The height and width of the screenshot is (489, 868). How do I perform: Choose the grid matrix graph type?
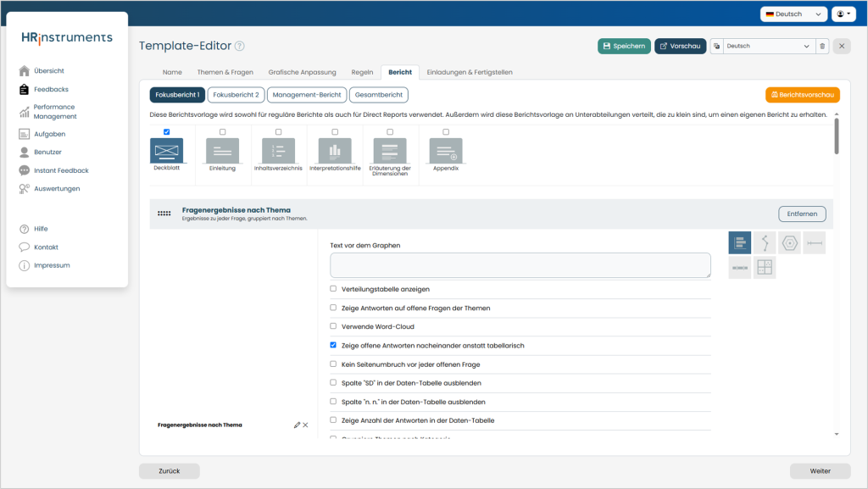[x=765, y=268]
